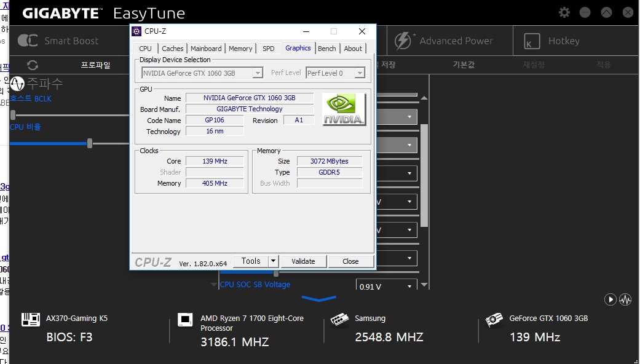
Task: Click the 139 MHz Core clock in CPU-Z
Action: click(215, 161)
